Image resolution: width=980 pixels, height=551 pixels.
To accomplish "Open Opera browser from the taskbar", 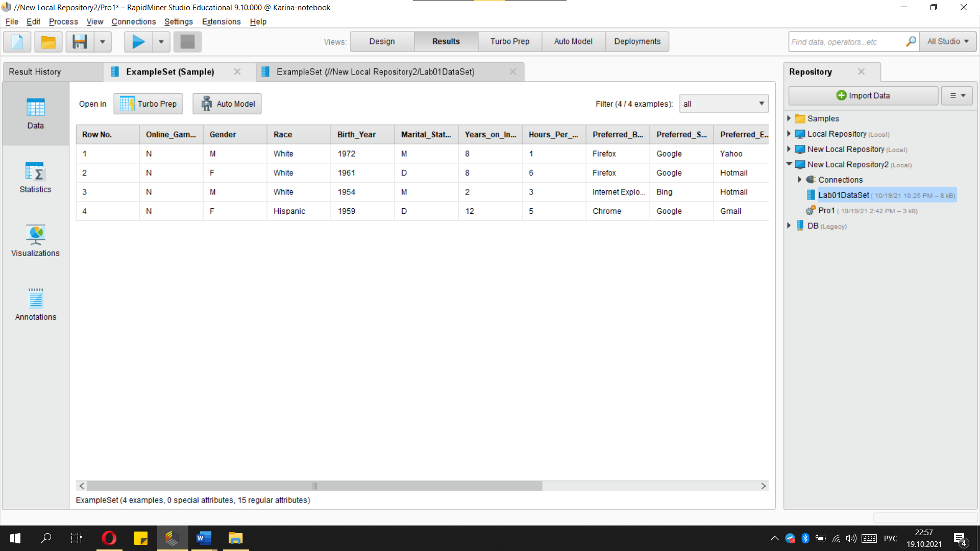I will click(x=109, y=538).
